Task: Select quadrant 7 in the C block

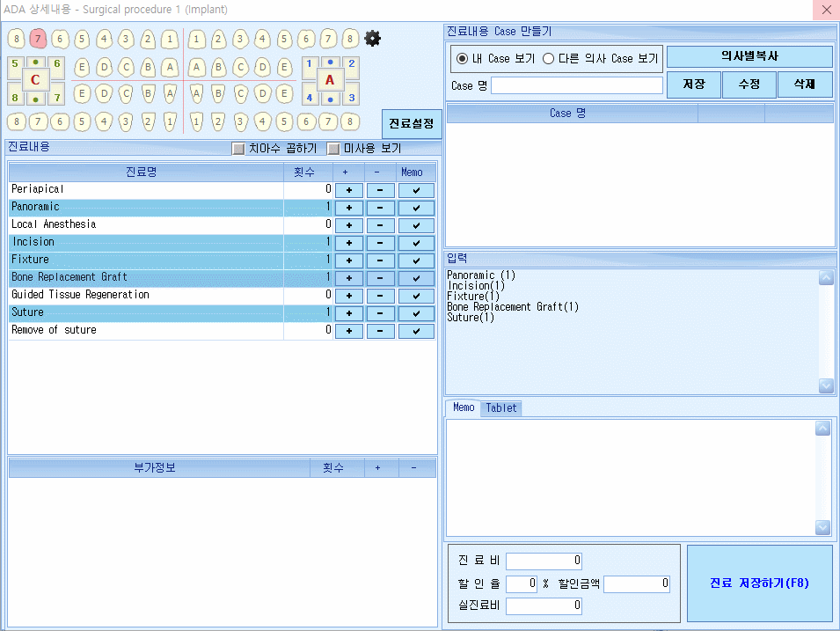Action: pos(57,98)
